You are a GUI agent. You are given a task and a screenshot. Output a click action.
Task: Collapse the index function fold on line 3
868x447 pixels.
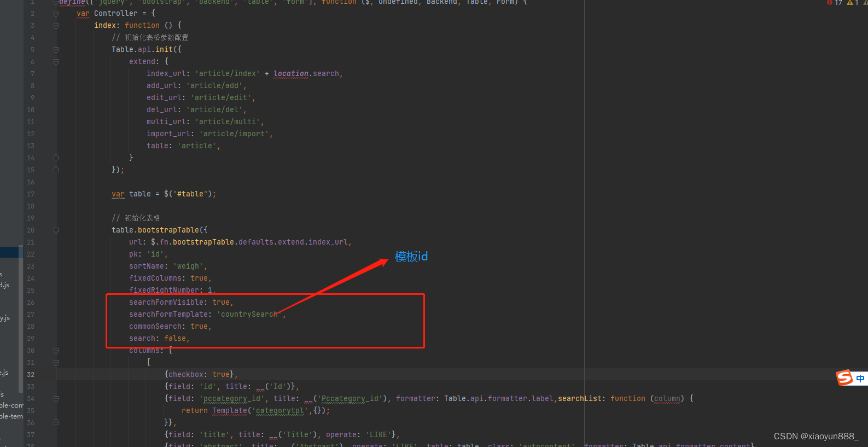56,25
